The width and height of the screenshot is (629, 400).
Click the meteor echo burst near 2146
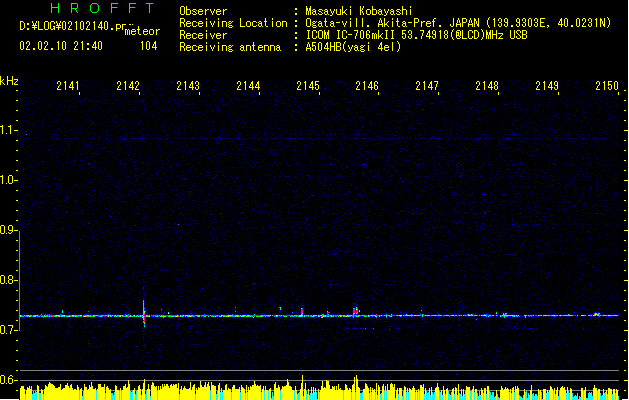(356, 311)
